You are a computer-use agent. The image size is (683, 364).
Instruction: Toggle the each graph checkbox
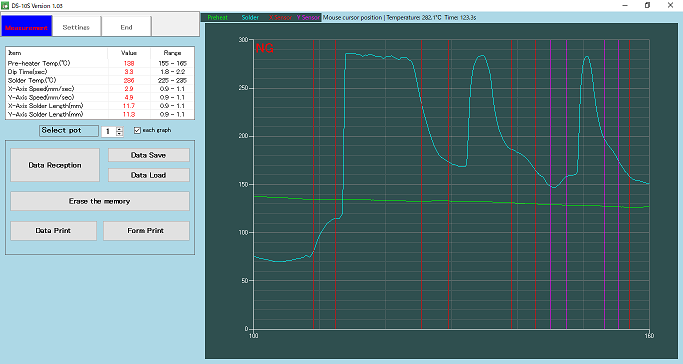pos(137,130)
